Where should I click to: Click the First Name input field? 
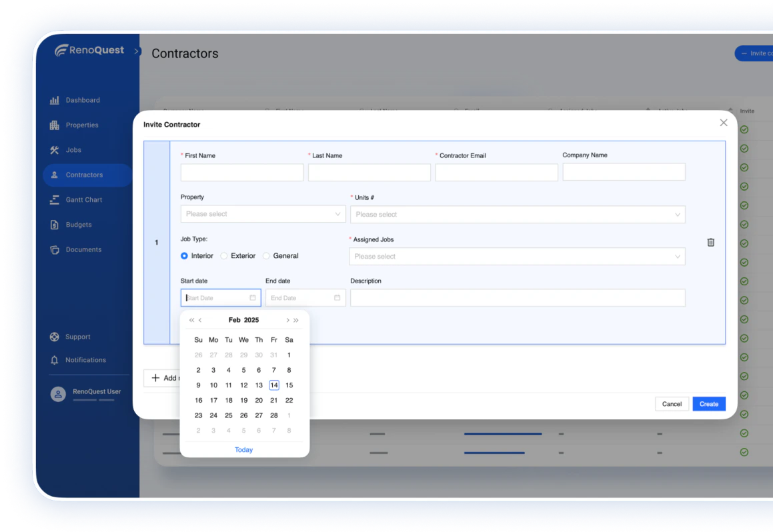click(242, 173)
